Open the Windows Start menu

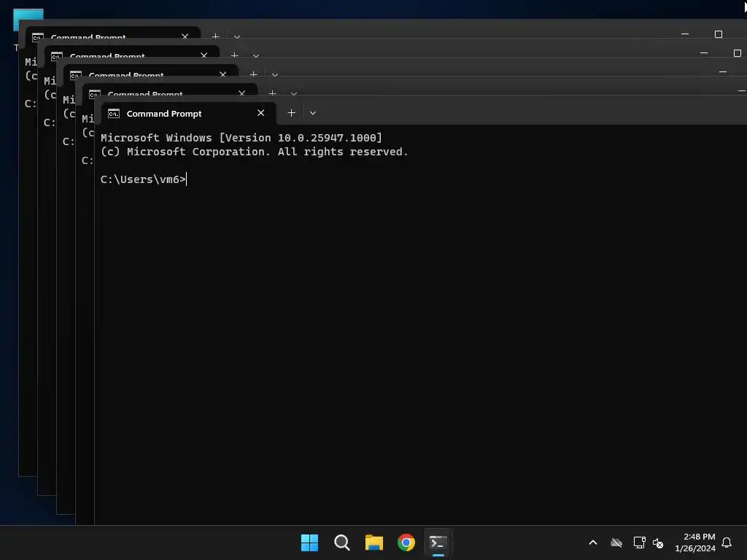[309, 542]
